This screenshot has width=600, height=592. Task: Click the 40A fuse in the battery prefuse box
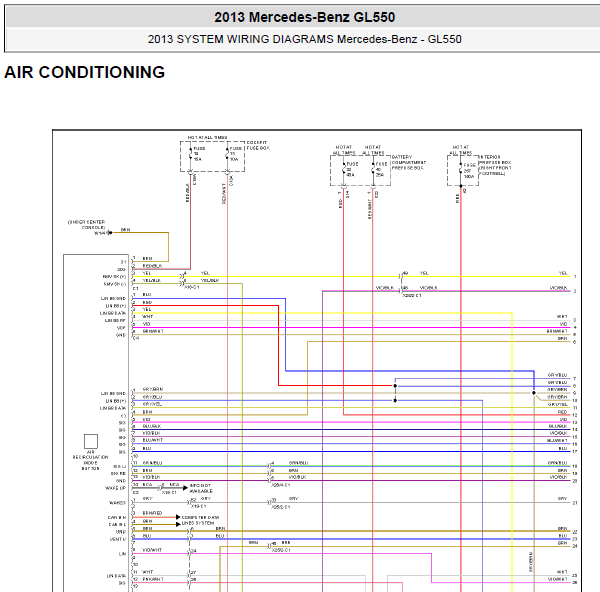point(344,169)
